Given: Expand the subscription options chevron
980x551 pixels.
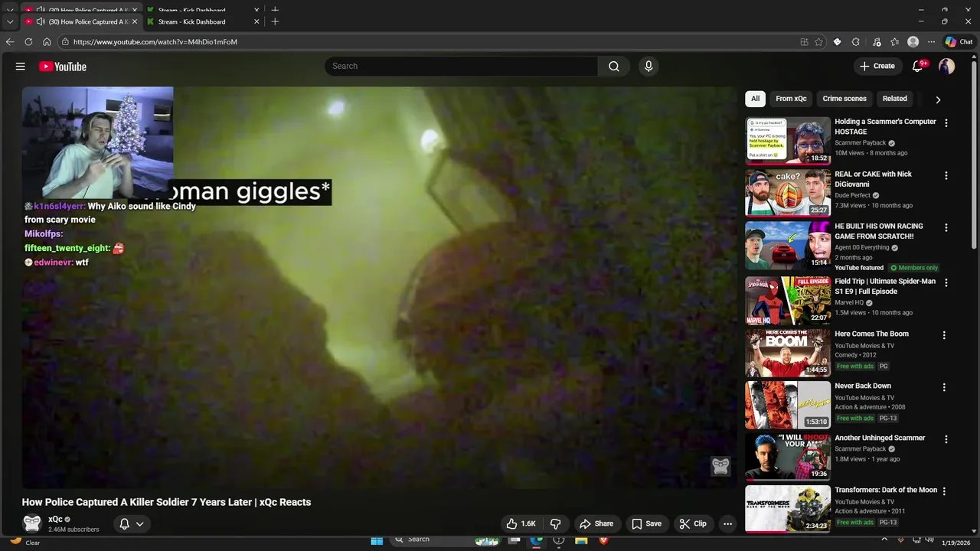Looking at the screenshot, I should (x=140, y=524).
